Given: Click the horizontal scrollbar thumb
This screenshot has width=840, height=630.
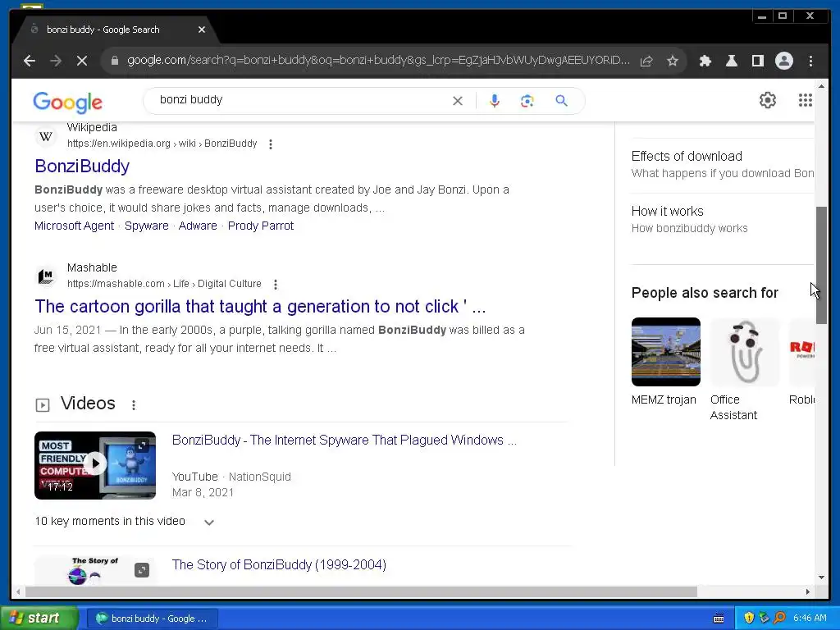Looking at the screenshot, I should 361,592.
